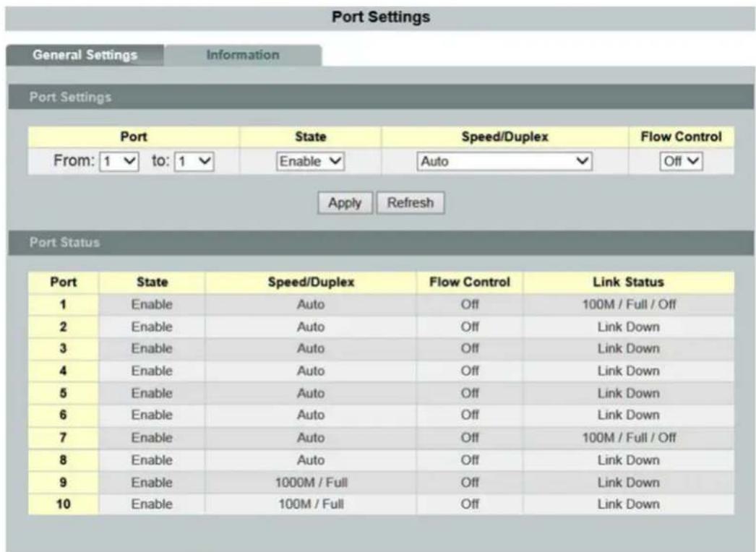This screenshot has width=756, height=552.
Task: Select the Port Settings section header
Action: (381, 97)
